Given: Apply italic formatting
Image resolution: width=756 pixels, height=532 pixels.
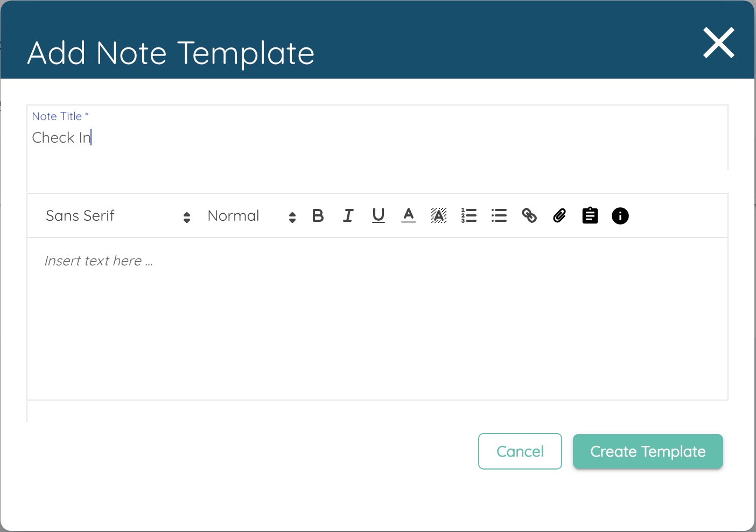Looking at the screenshot, I should 348,215.
